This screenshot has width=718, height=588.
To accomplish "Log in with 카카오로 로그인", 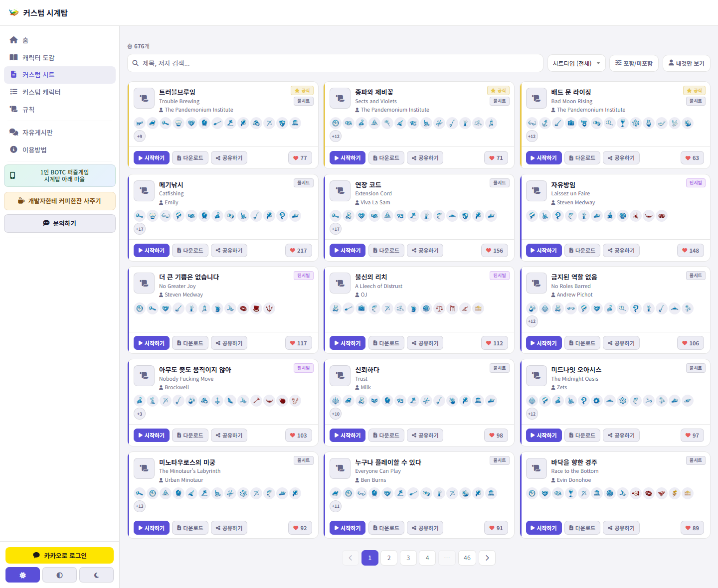I will click(x=59, y=555).
